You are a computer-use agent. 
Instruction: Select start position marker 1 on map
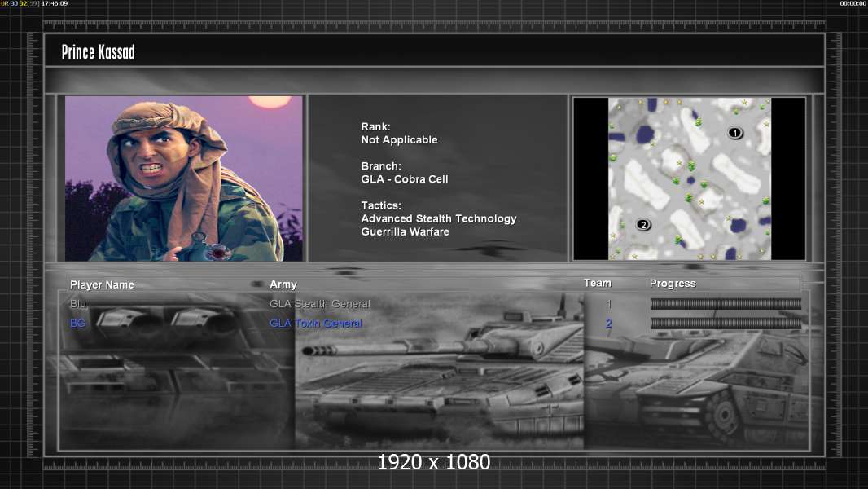click(x=734, y=133)
